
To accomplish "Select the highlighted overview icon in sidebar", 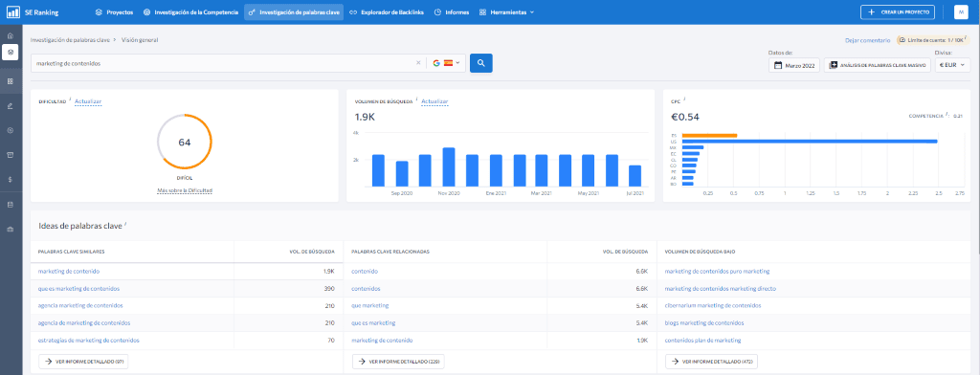I will (10, 53).
